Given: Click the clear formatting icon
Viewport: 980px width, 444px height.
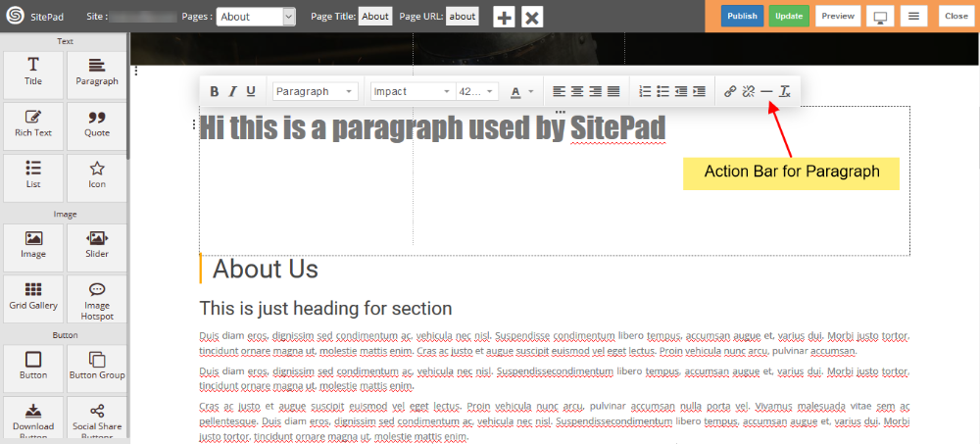Looking at the screenshot, I should click(x=784, y=91).
